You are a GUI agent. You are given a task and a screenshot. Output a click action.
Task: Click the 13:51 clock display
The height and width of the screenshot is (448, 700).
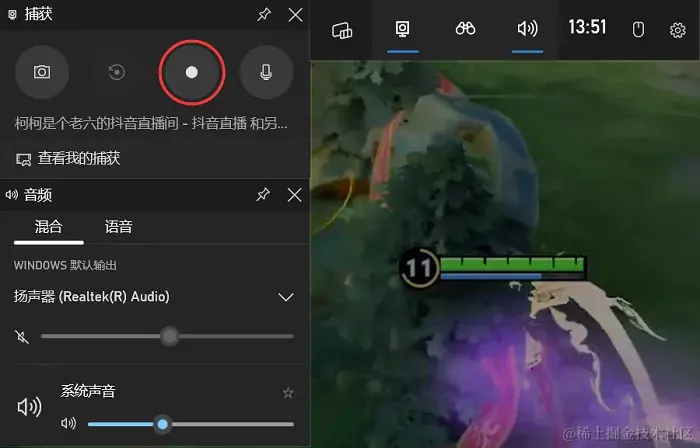point(587,27)
